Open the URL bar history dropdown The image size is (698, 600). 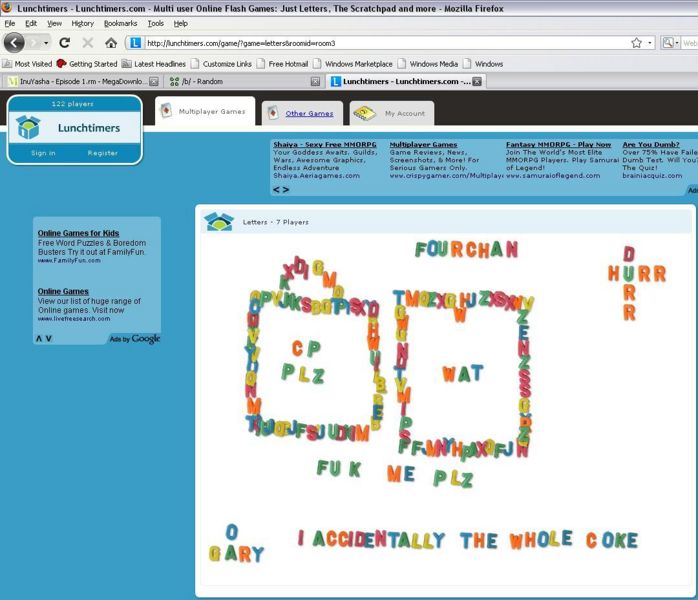[x=650, y=43]
